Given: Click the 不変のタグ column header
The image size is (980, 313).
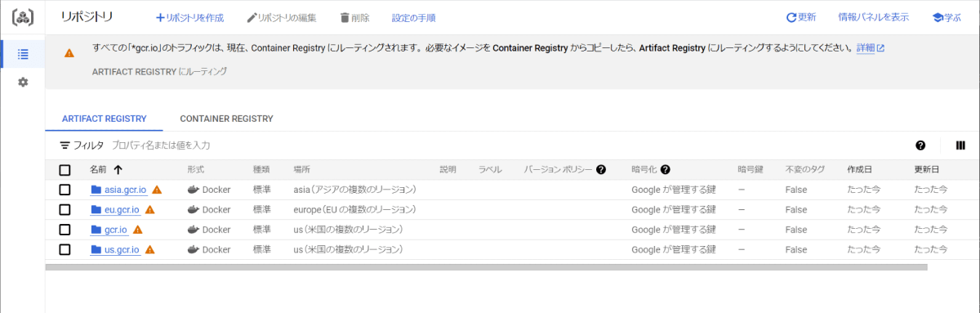Looking at the screenshot, I should [x=804, y=170].
